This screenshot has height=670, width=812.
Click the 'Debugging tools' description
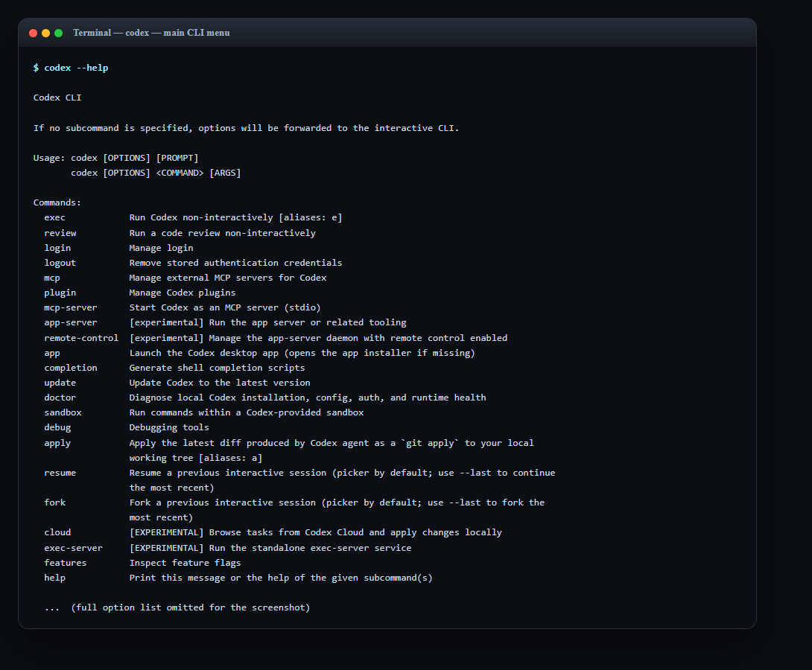pyautogui.click(x=169, y=427)
